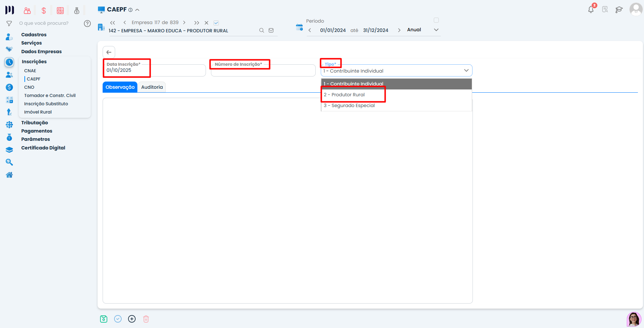Save the record with the green save icon

click(104, 319)
